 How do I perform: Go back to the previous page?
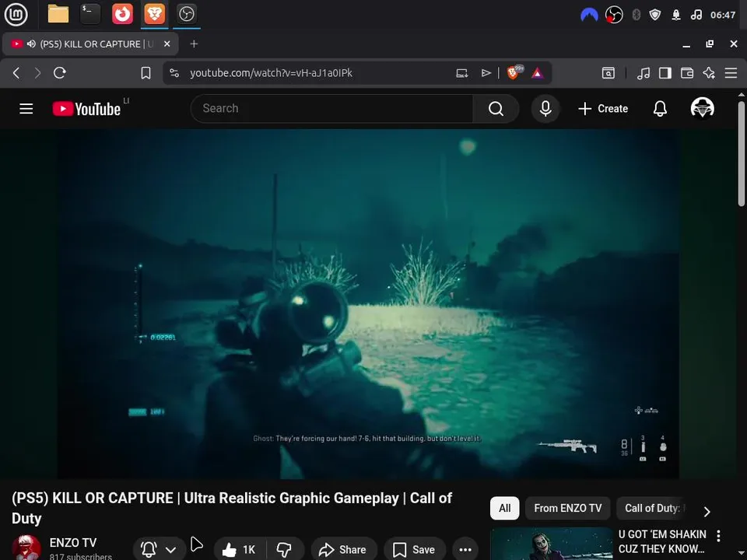click(16, 73)
